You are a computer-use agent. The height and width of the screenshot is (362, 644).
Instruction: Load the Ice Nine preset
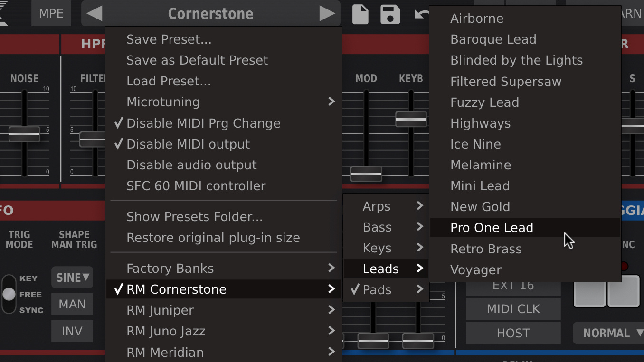tap(525, 144)
